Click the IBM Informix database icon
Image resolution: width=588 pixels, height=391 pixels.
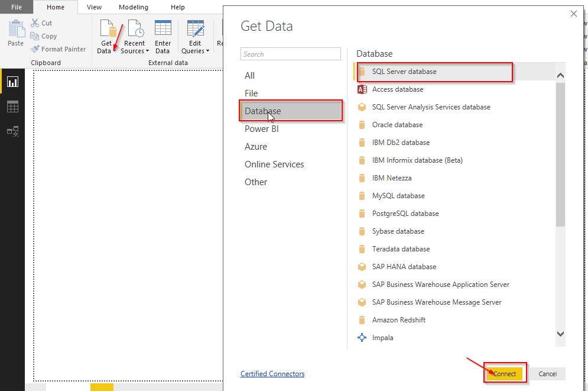[362, 160]
